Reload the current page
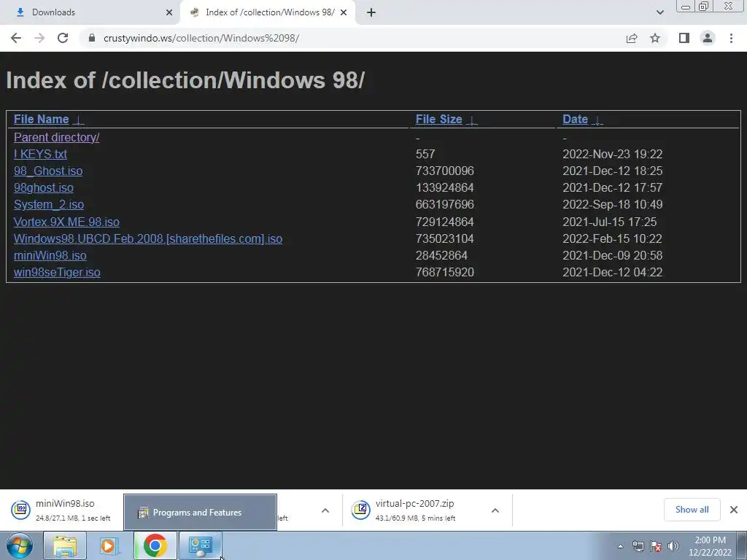 click(63, 38)
